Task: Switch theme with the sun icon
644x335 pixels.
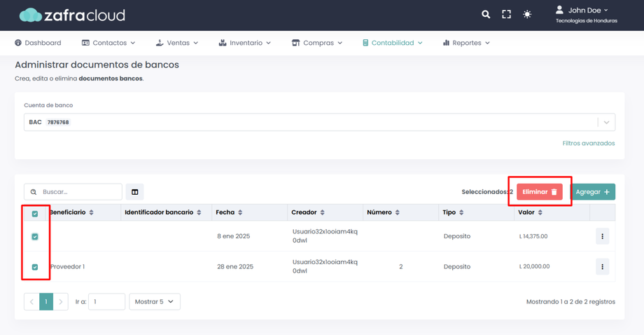Action: (527, 14)
